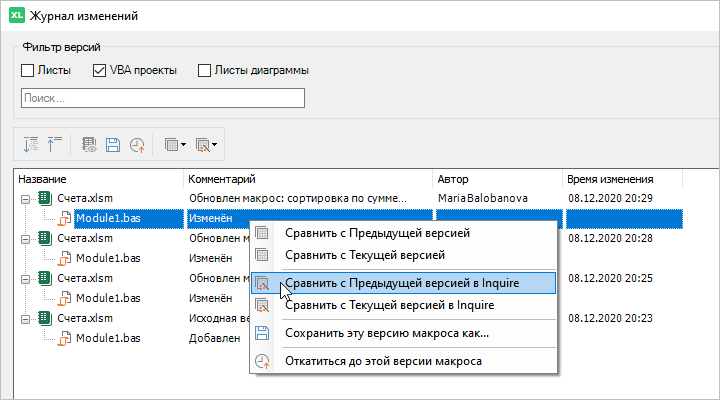720x400 pixels.
Task: Click the 08.12.2020 20:23 timestamp
Action: pos(610,318)
